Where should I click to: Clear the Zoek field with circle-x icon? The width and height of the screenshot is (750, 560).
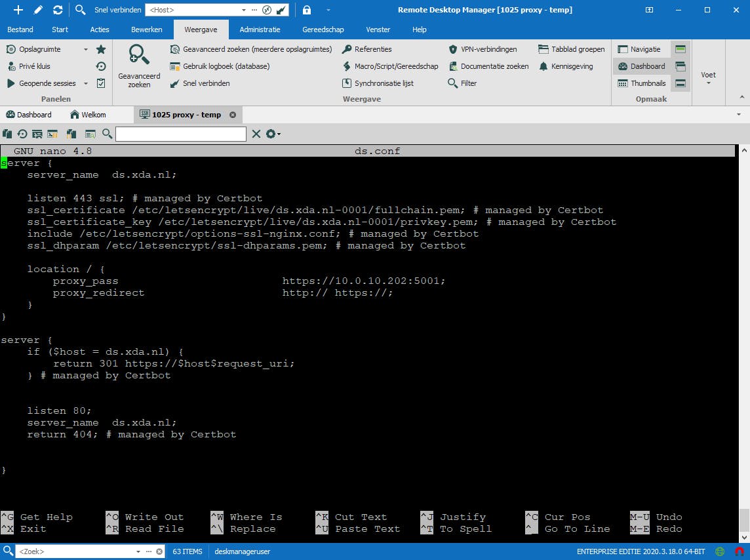coord(159,551)
